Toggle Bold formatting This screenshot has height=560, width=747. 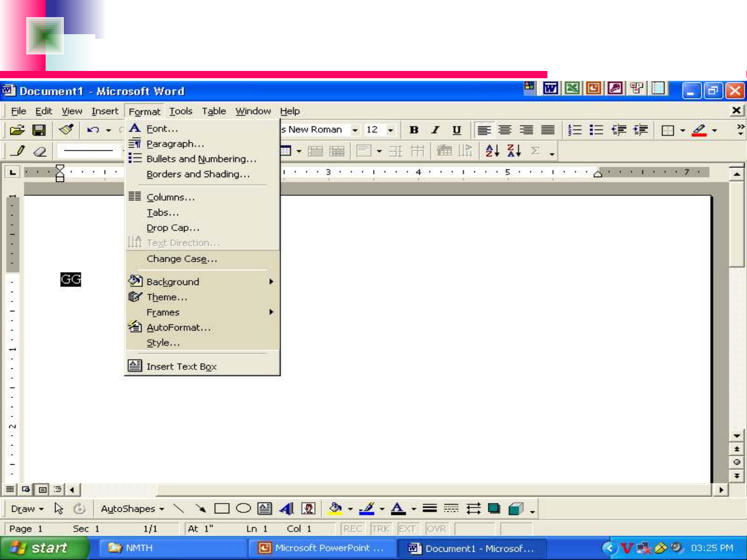click(414, 130)
